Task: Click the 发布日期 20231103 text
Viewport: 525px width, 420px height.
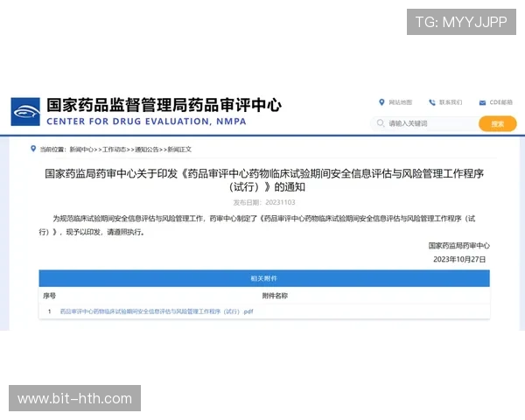Action: (x=264, y=202)
